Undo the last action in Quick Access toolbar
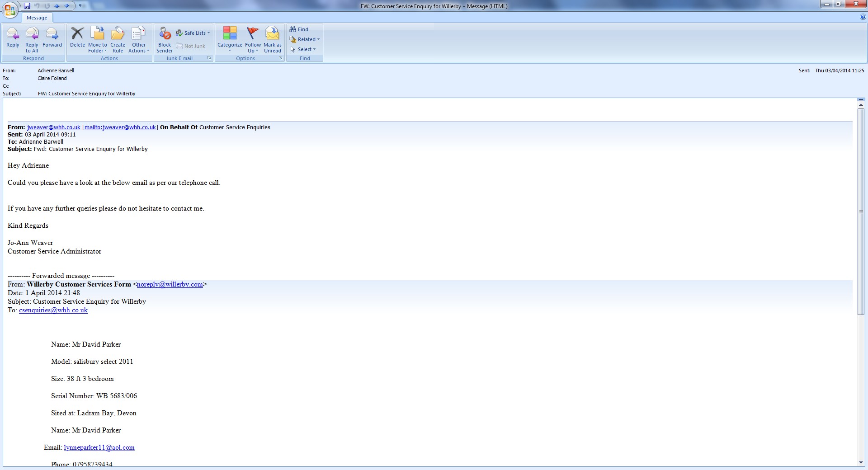Image resolution: width=868 pixels, height=470 pixels. pyautogui.click(x=37, y=6)
